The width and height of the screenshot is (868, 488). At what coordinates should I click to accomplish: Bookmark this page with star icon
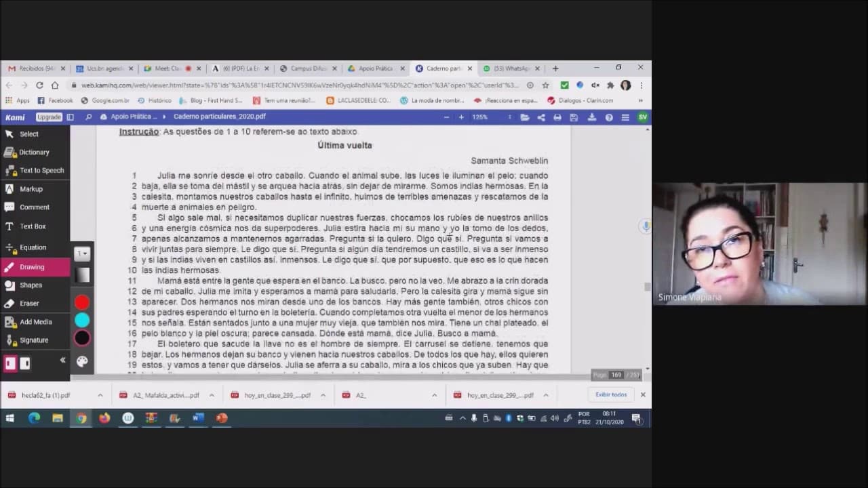[x=545, y=85]
